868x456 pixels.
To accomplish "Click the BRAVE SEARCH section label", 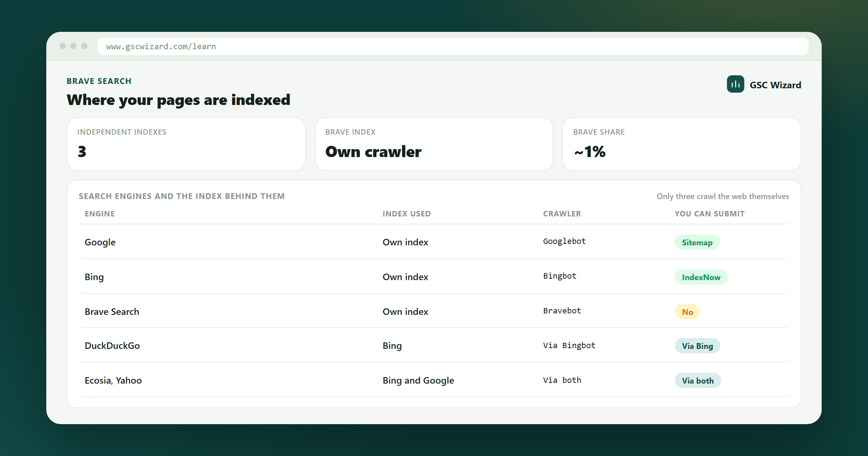I will [99, 81].
